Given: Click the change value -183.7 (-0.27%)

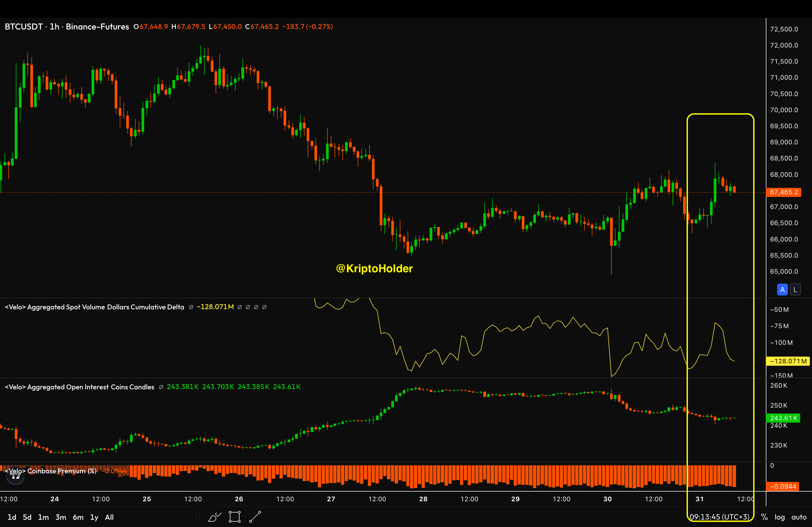Looking at the screenshot, I should pos(307,27).
